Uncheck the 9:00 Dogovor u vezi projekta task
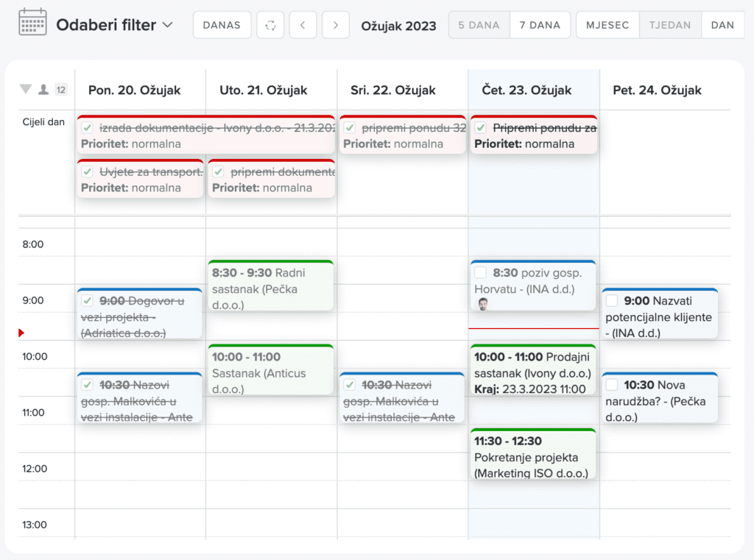The image size is (754, 560). pos(87,300)
